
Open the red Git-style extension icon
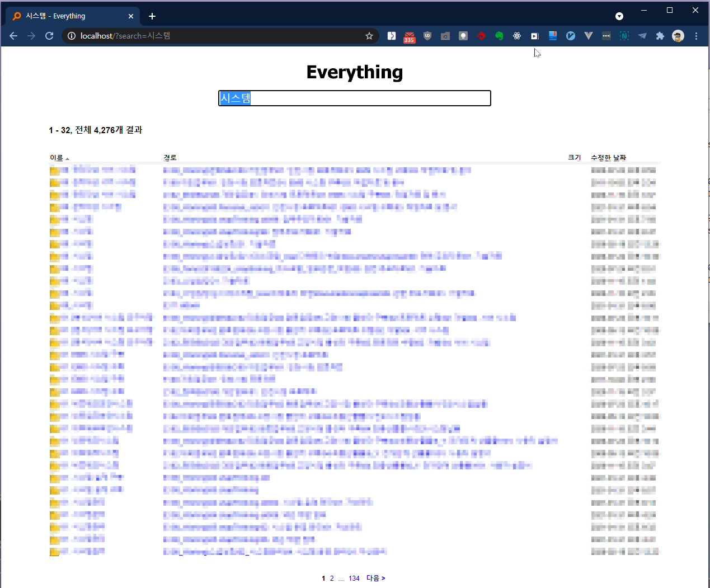[x=481, y=36]
